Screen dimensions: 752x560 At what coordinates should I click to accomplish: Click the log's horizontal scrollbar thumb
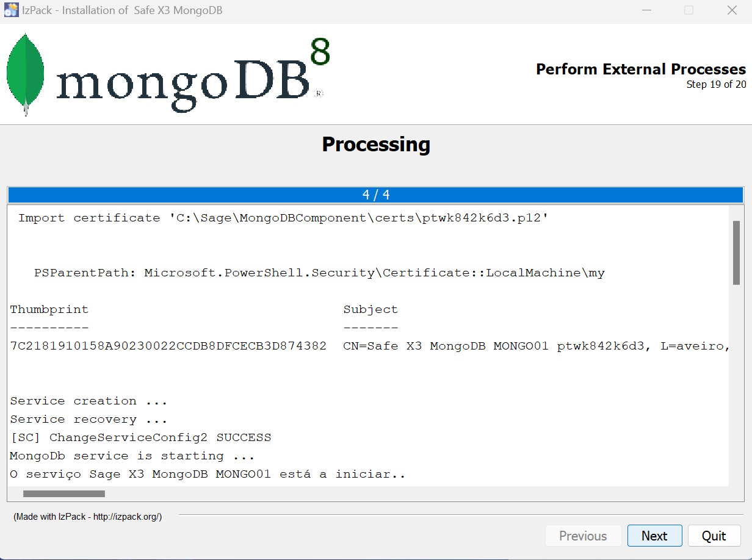coord(64,494)
